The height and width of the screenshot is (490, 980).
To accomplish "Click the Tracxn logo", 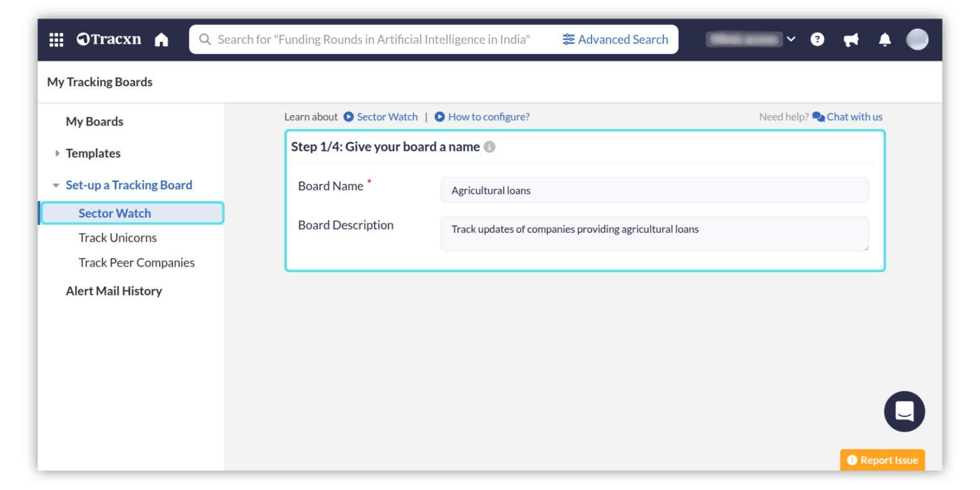I will coord(109,39).
